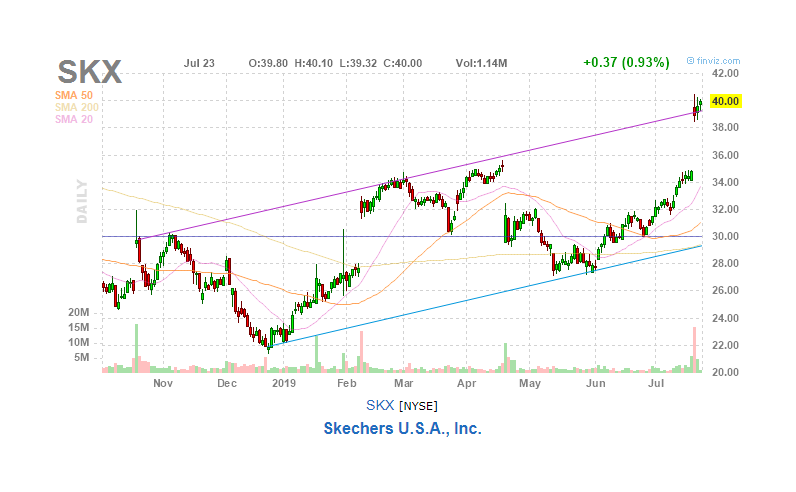Select the SMA 20 legend label
The width and height of the screenshot is (796, 492).
(74, 119)
